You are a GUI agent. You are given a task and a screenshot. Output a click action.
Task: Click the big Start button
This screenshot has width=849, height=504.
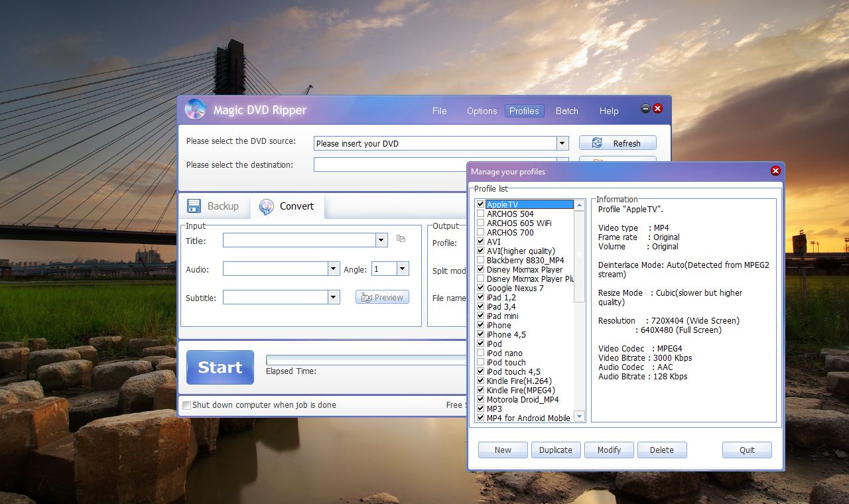tap(220, 367)
